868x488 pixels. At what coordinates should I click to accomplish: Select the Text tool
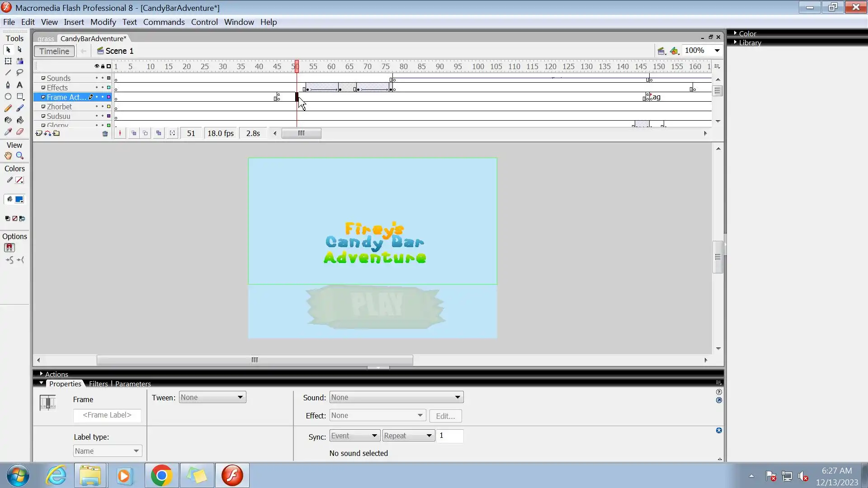point(20,84)
